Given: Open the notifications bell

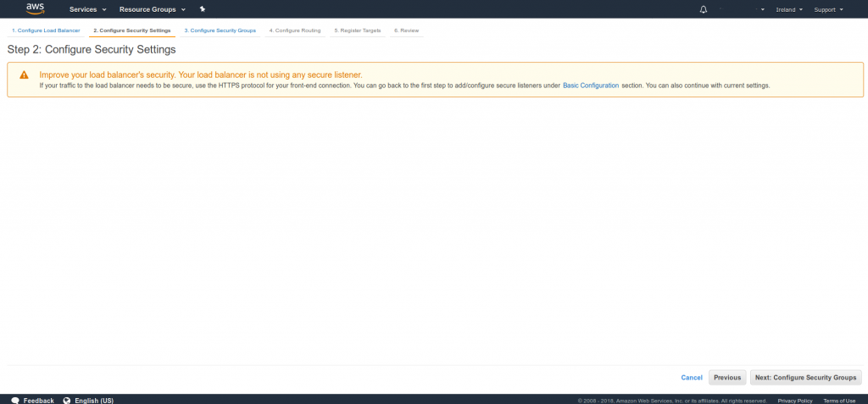Looking at the screenshot, I should coord(703,9).
